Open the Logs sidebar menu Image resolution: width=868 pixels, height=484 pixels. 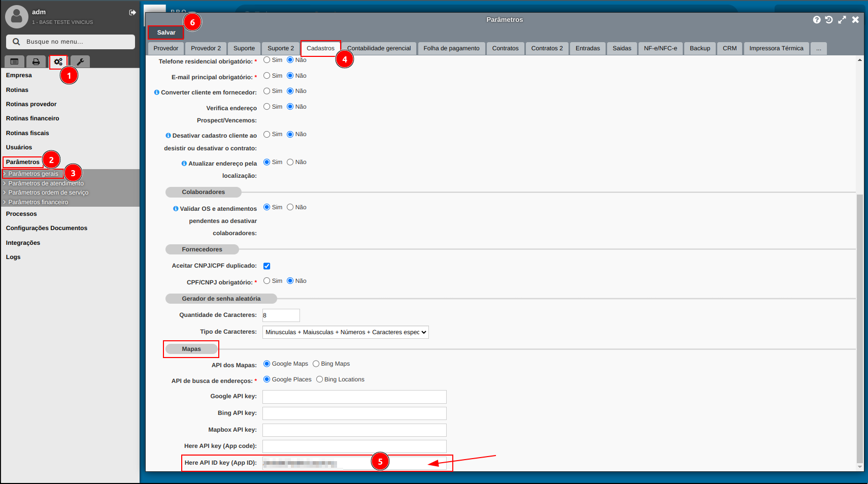pos(13,257)
